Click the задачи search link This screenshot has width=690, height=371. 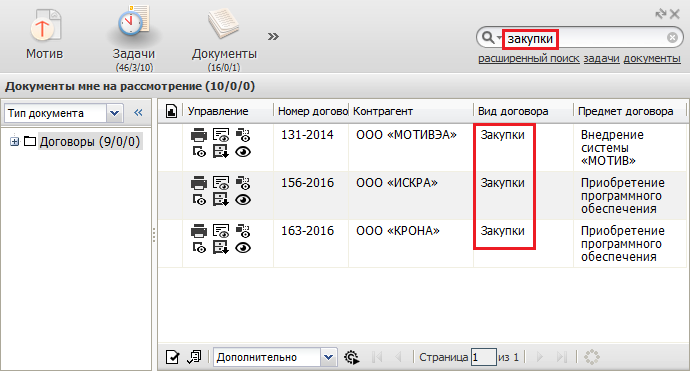coord(601,58)
